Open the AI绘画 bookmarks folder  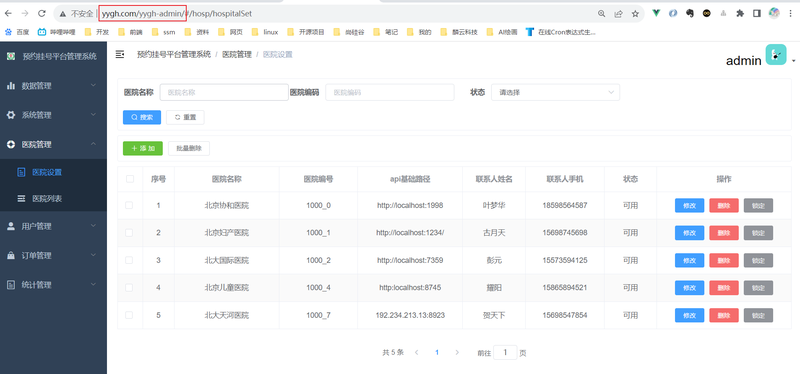[x=502, y=32]
